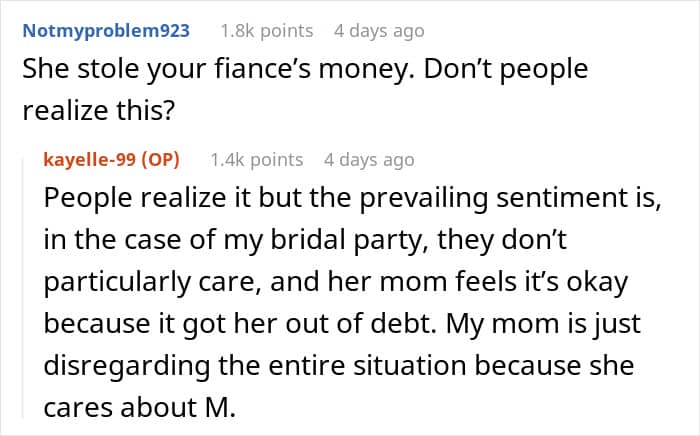700x436 pixels.
Task: Click the 1.4k points score
Action: tap(256, 159)
